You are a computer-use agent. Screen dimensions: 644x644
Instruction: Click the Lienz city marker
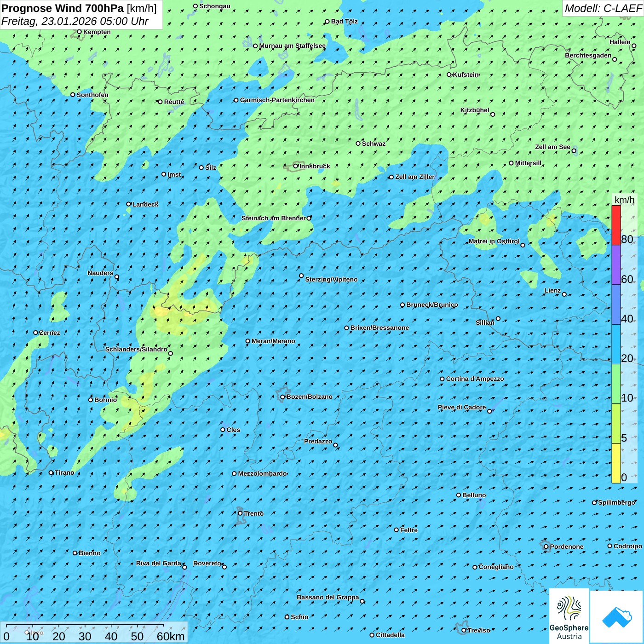[564, 294]
